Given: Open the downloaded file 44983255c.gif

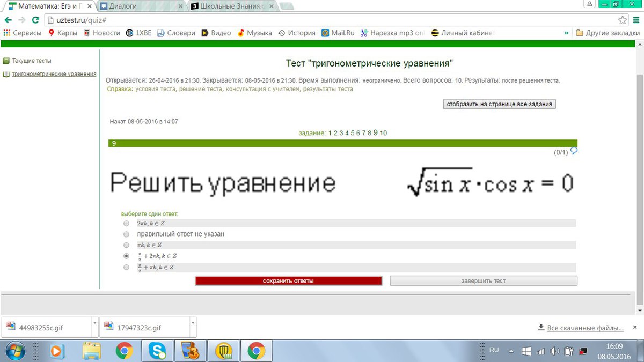Looking at the screenshot, I should tap(47, 327).
